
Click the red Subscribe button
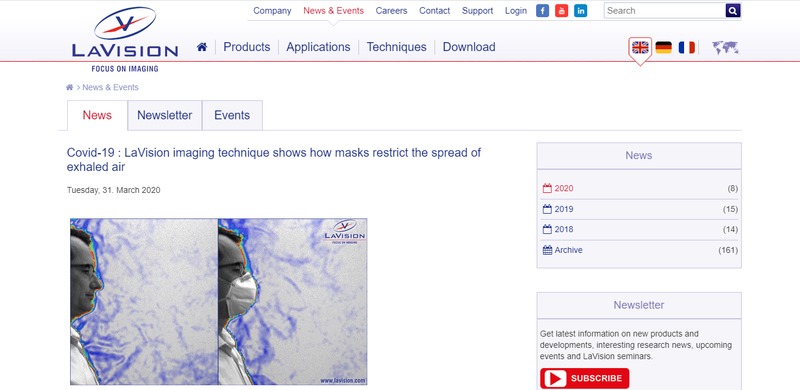[x=585, y=378]
